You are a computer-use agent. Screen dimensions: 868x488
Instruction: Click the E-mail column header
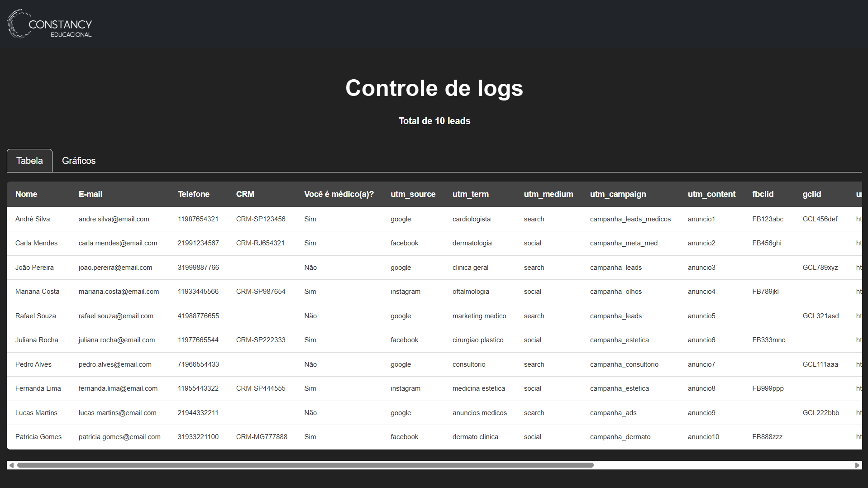[91, 194]
